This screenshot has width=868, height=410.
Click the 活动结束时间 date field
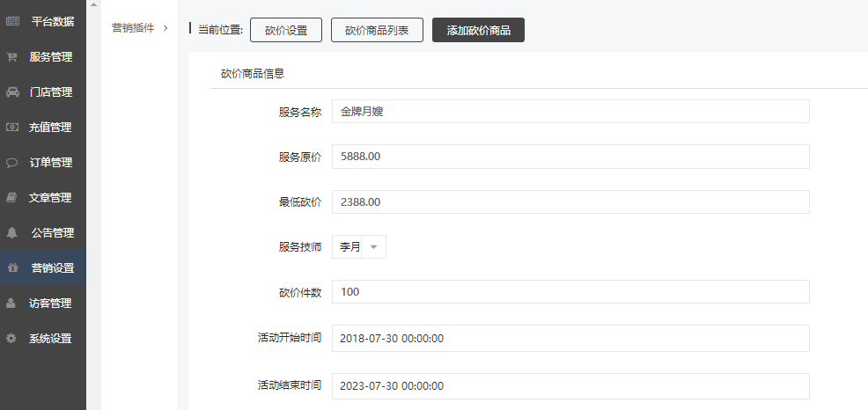pos(570,386)
